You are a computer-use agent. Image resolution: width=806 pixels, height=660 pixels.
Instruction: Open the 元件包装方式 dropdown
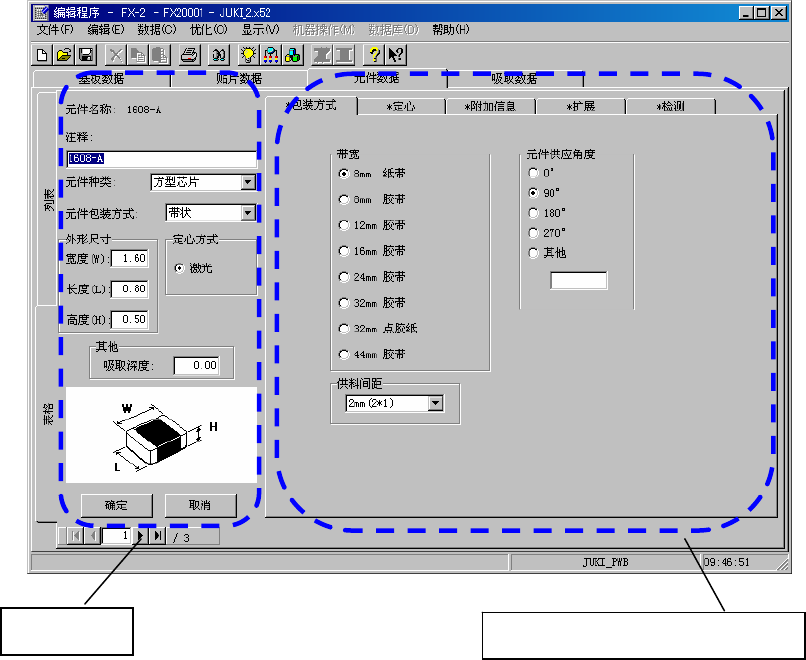click(x=248, y=213)
